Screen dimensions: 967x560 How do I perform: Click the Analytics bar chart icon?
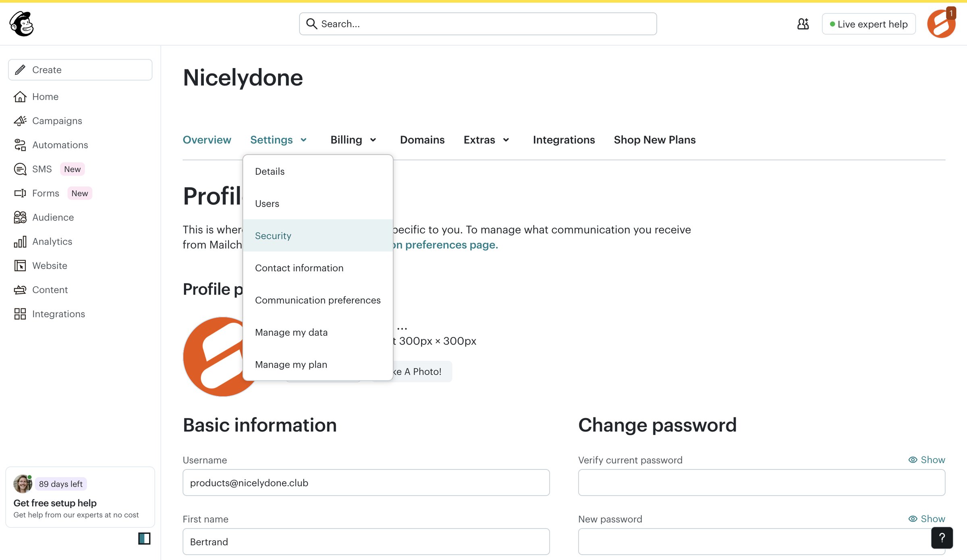coord(20,242)
